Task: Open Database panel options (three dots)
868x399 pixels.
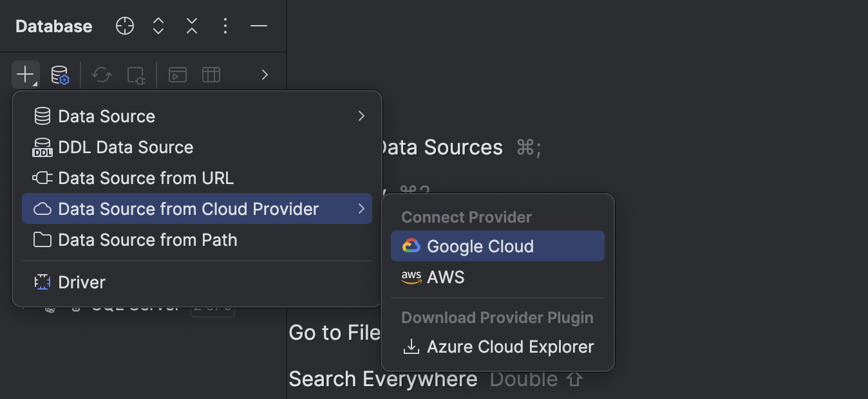Action: [x=225, y=26]
